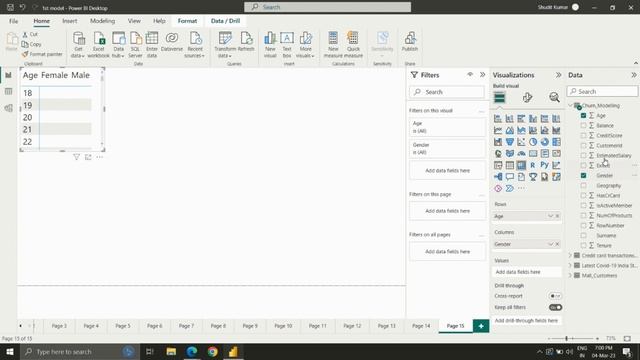Switch to the Modeling ribbon tab
640x360 pixels.
coord(102,21)
